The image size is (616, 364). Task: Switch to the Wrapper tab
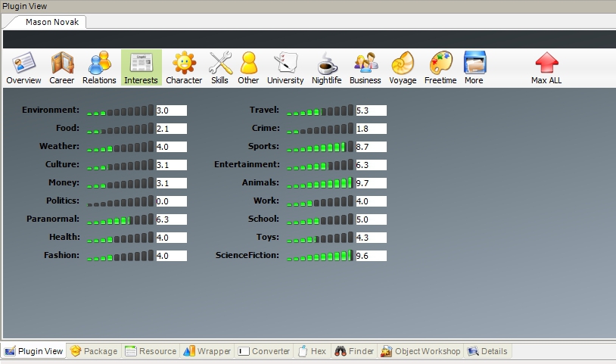tap(207, 351)
